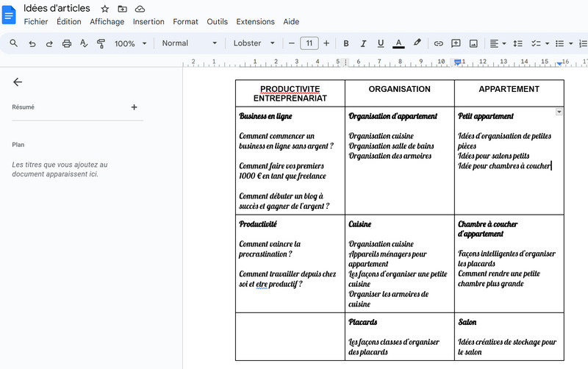Open the Lobster font dropdown

pos(254,43)
